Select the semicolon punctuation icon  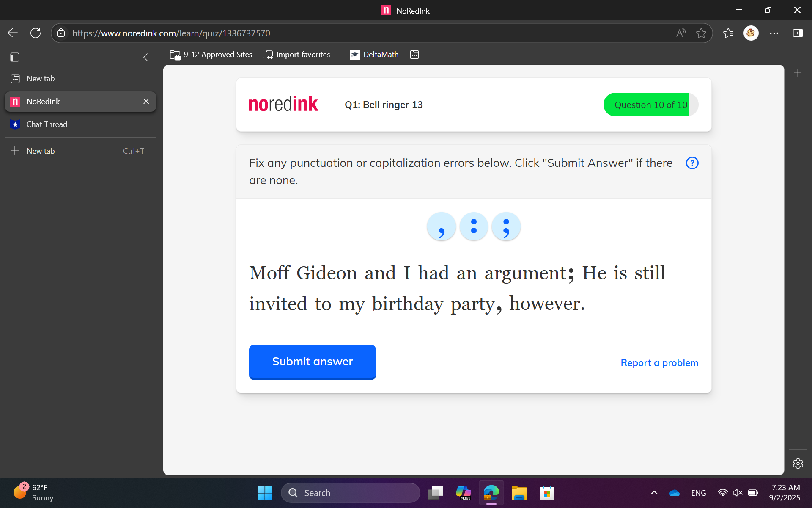coord(506,226)
